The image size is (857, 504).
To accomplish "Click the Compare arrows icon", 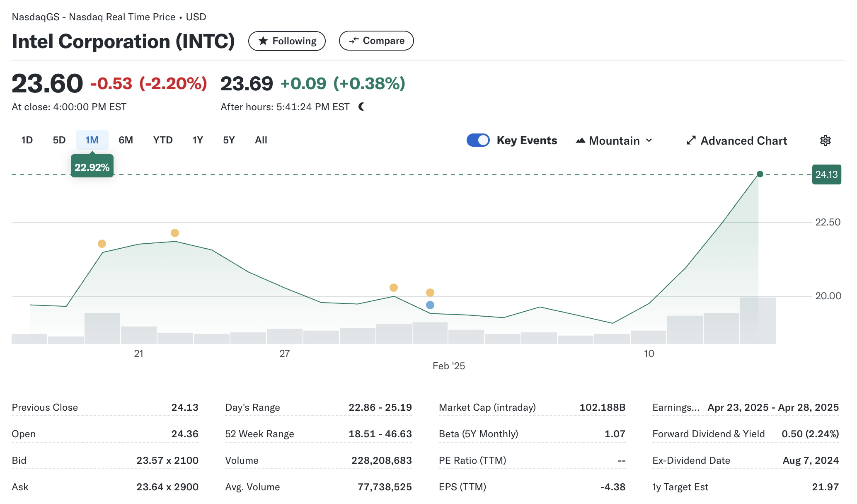I will point(353,41).
